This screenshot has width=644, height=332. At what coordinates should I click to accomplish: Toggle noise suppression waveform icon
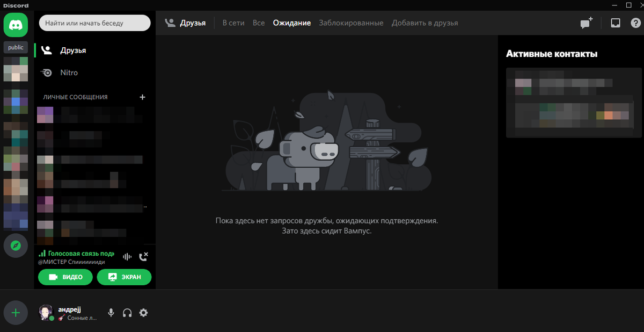tap(127, 257)
